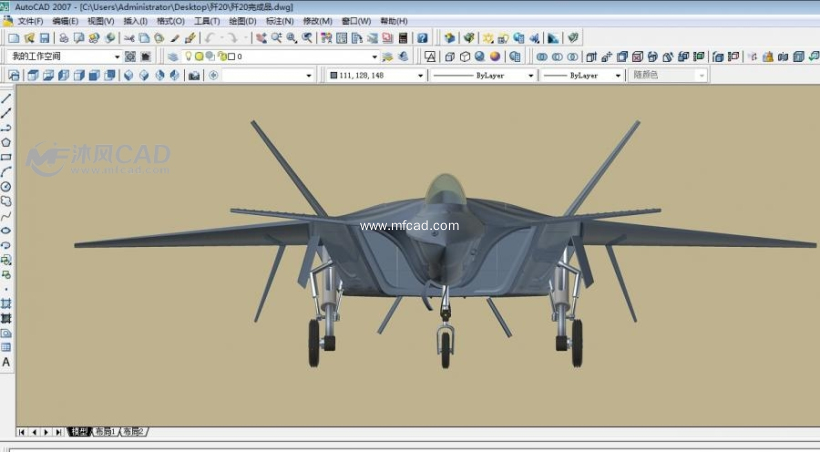Choose the Multiline Text tool (A)
820x452 pixels.
click(x=6, y=362)
